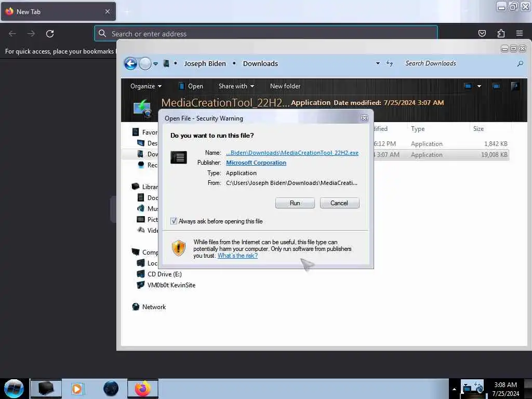Screen dimensions: 532x399
Task: Close the New Tab tab in Firefox
Action: (108, 11)
